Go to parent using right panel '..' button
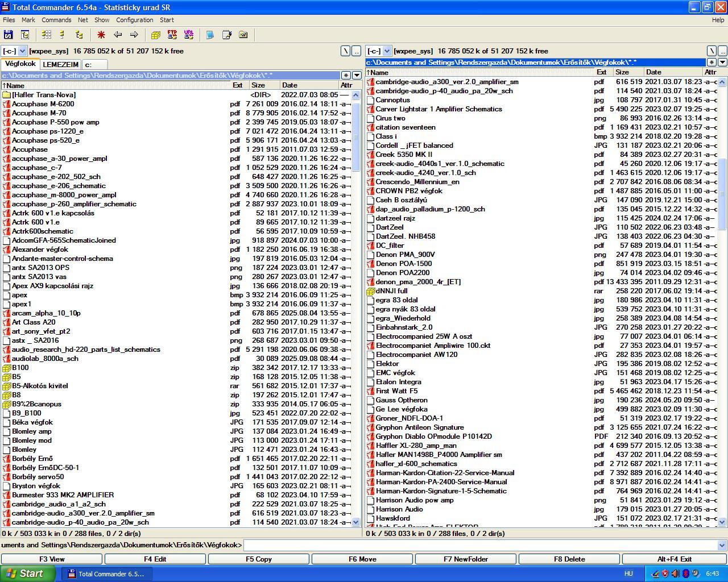 [x=722, y=51]
